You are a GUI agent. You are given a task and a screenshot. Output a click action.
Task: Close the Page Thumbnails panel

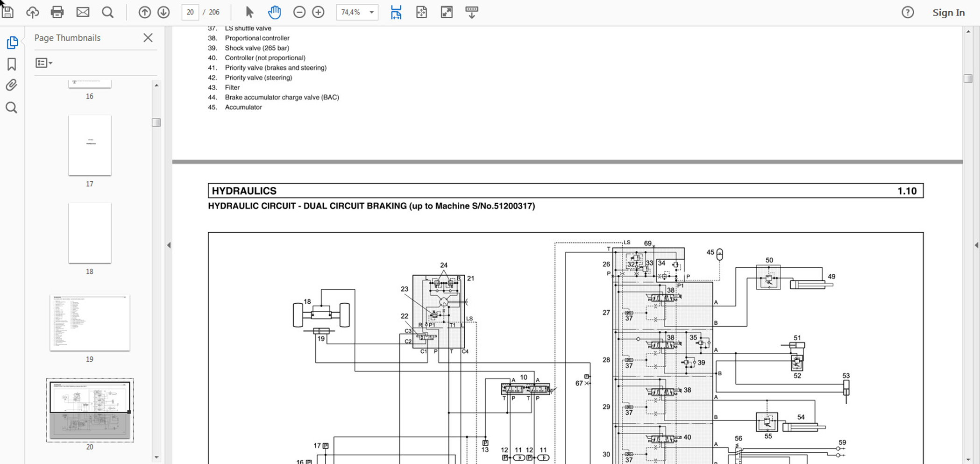click(x=148, y=38)
